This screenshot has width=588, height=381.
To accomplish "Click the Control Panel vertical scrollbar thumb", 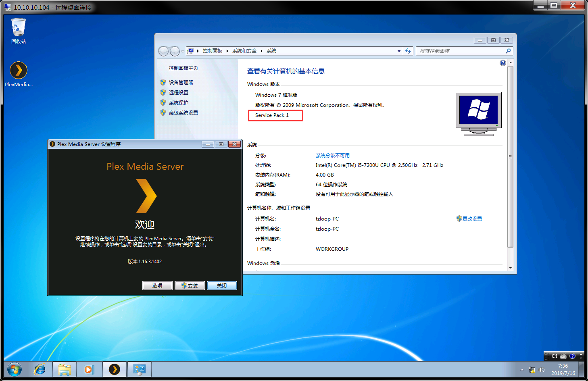I will (x=511, y=156).
